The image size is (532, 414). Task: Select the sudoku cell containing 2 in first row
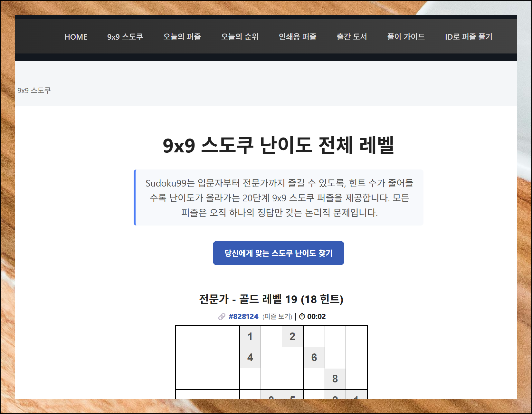tap(292, 336)
